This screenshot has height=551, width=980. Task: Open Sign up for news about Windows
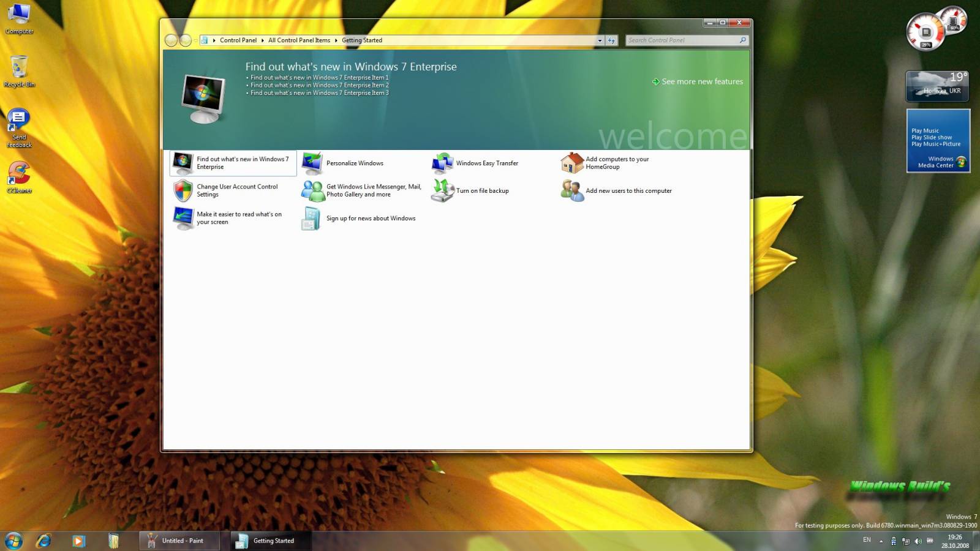coord(359,219)
